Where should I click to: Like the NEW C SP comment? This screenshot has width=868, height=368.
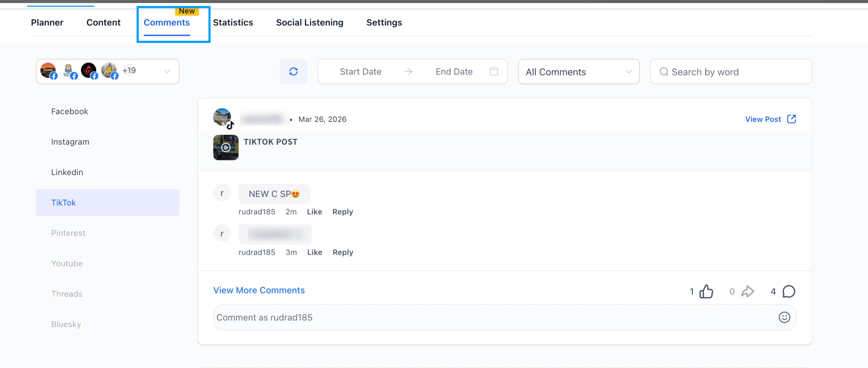(x=314, y=211)
